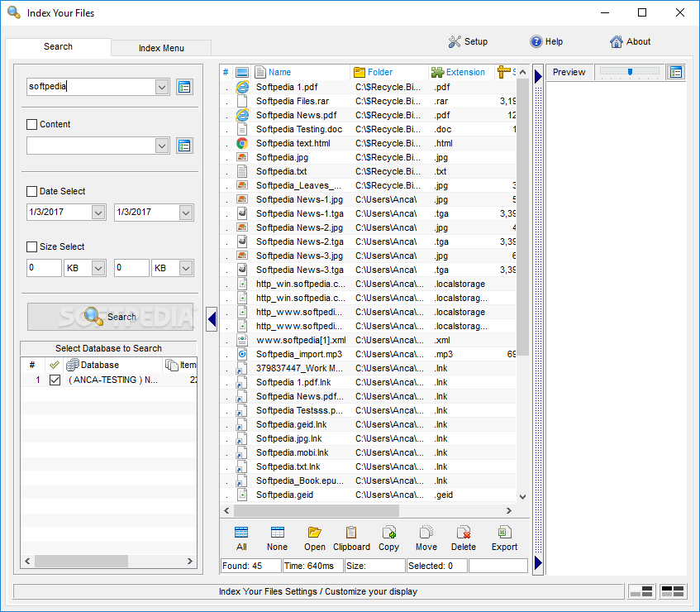Open search term history list icon
The height and width of the screenshot is (612, 700).
click(184, 87)
